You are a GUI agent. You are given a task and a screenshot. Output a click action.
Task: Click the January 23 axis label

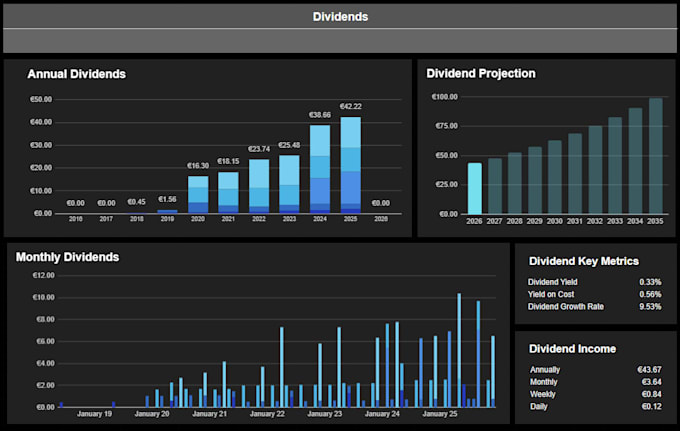pyautogui.click(x=324, y=414)
